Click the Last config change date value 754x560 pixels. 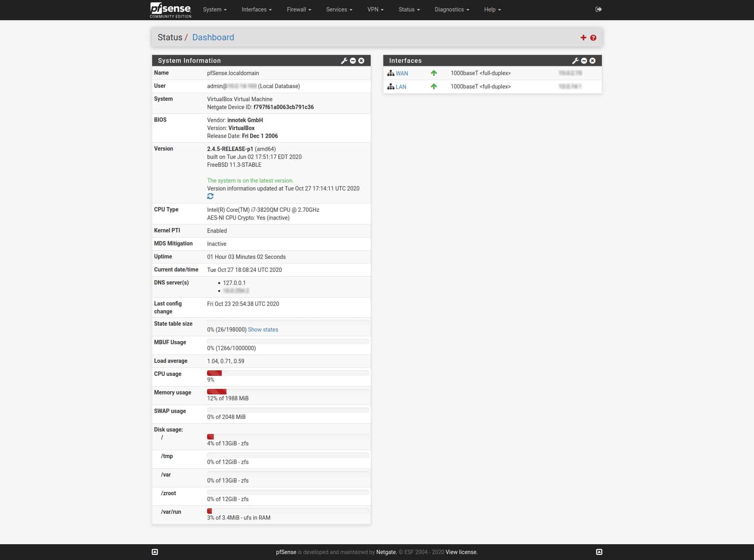pos(243,304)
